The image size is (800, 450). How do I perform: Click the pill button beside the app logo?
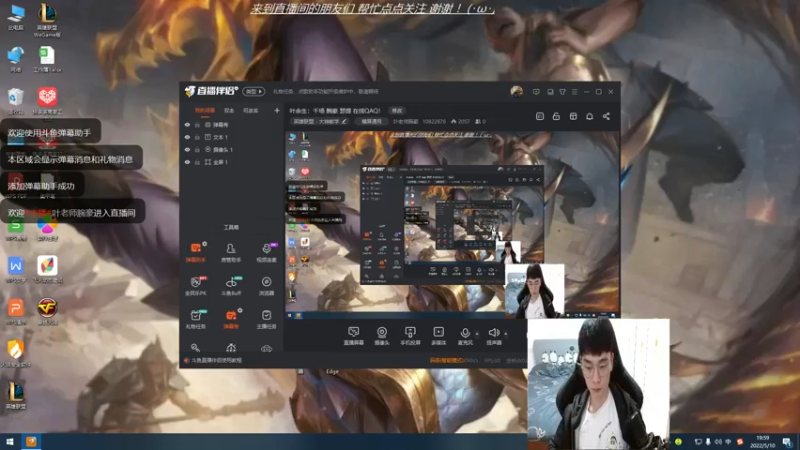pyautogui.click(x=254, y=91)
